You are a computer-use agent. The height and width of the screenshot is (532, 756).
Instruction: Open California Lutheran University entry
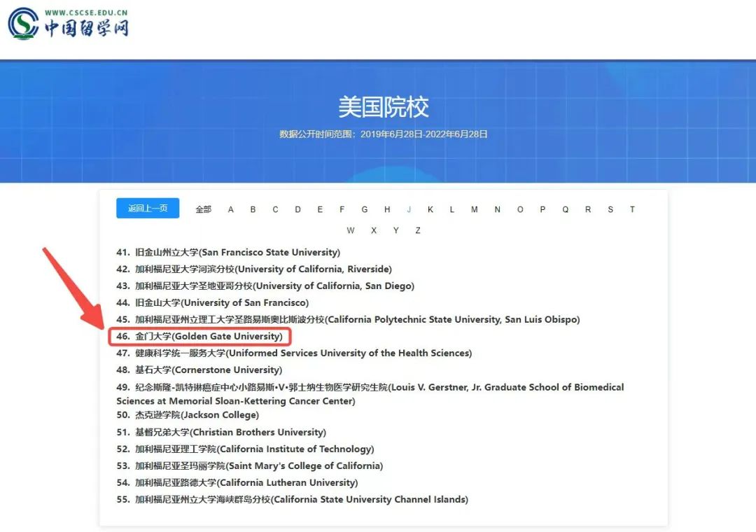246,482
